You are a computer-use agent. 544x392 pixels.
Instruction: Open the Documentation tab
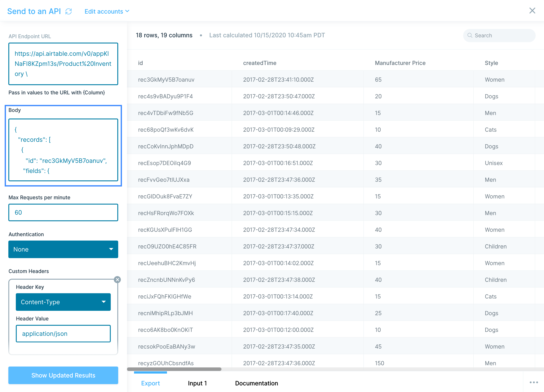256,383
